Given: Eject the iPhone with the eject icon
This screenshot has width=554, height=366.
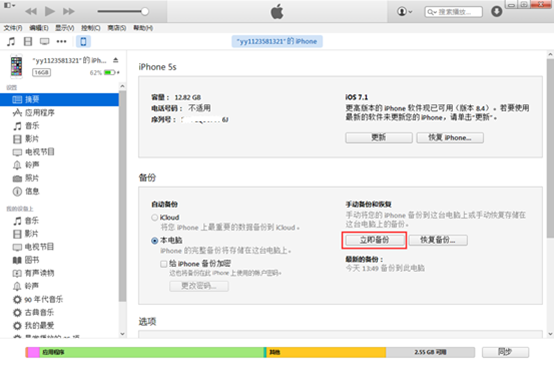Looking at the screenshot, I should pyautogui.click(x=116, y=60).
